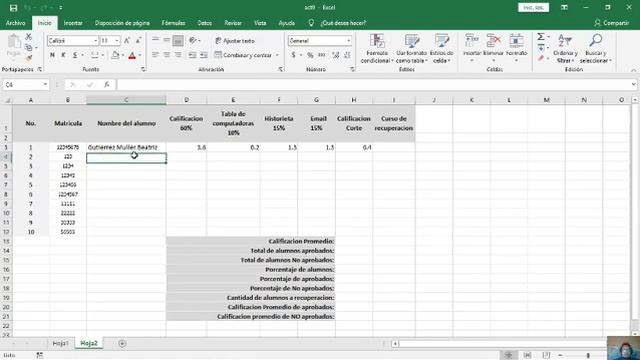This screenshot has height=360, width=640.
Task: Align cell text to the left
Action: (x=155, y=55)
